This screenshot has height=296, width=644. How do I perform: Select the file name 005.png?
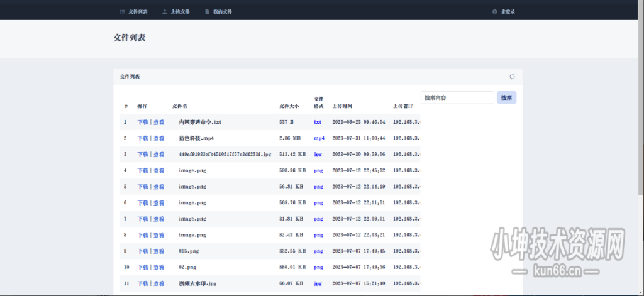tap(189, 251)
